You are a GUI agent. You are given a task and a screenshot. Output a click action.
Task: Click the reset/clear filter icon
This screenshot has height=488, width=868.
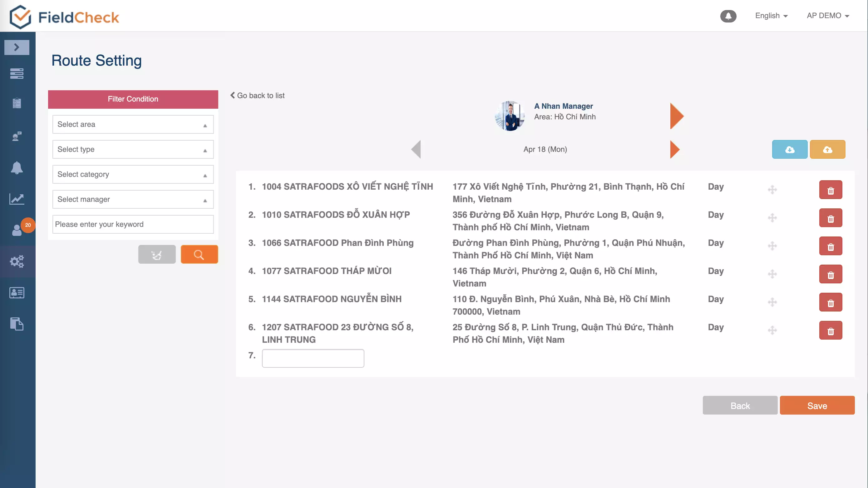[x=157, y=255]
